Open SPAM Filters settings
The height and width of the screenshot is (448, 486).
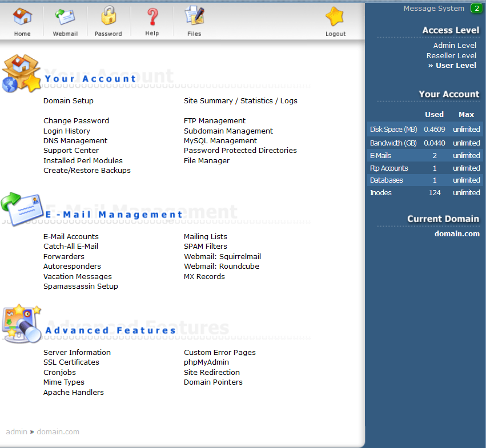tap(206, 247)
